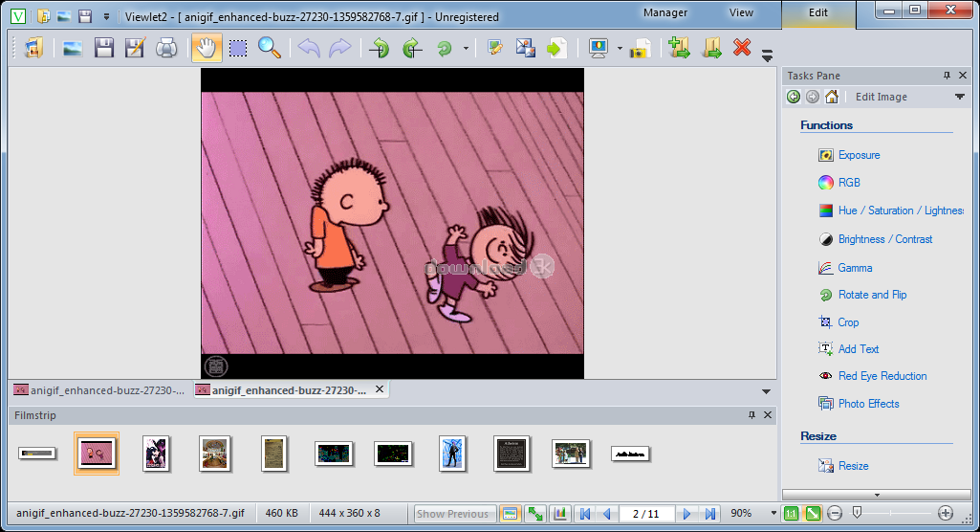Close the Tasks Pane
The image size is (980, 532).
point(963,76)
